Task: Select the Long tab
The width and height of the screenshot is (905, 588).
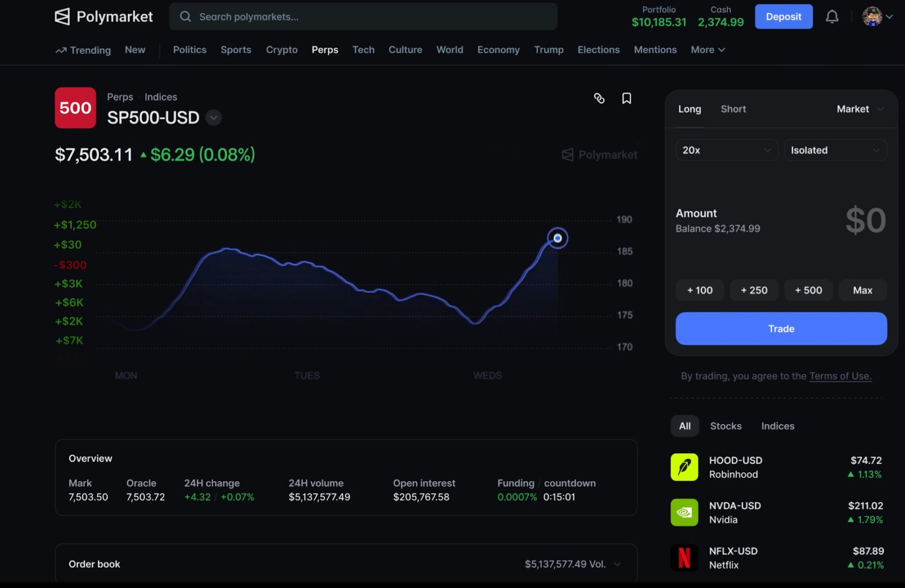Action: tap(690, 109)
